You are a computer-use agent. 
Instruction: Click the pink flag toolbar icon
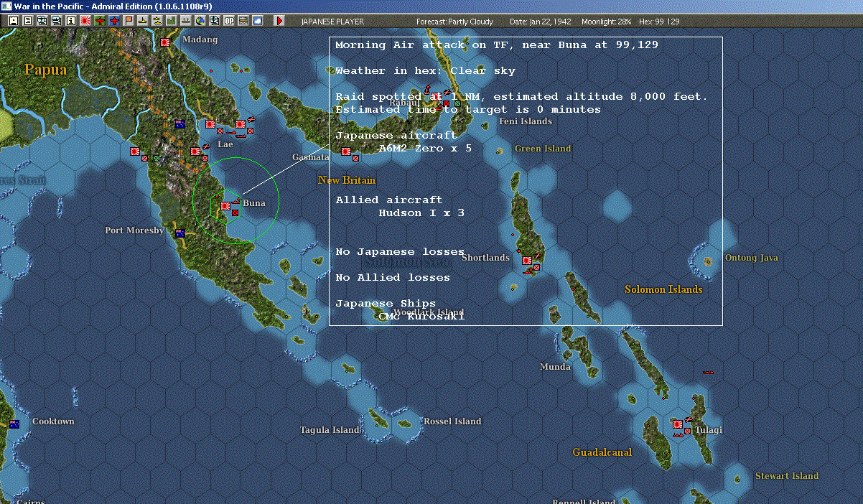point(129,22)
